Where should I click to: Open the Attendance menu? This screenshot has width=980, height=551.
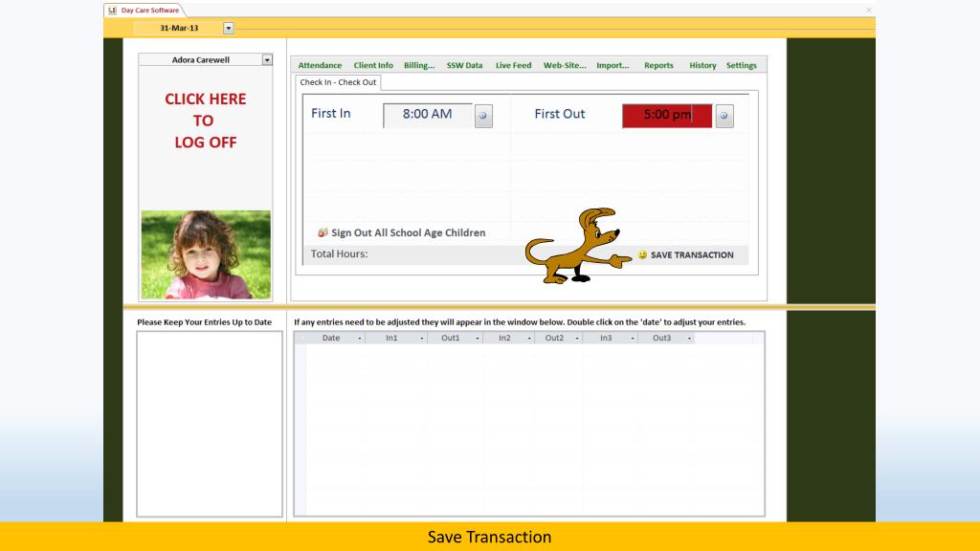[320, 65]
